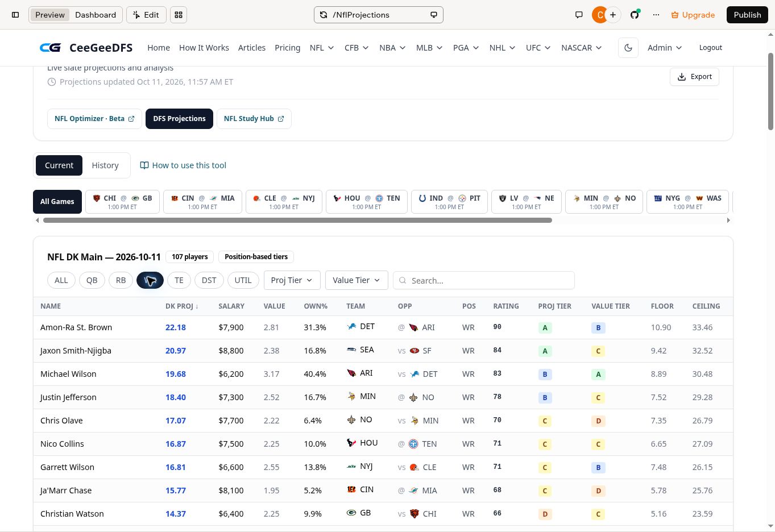Open the Proj Tier dropdown
This screenshot has height=532, width=775.
coord(292,280)
